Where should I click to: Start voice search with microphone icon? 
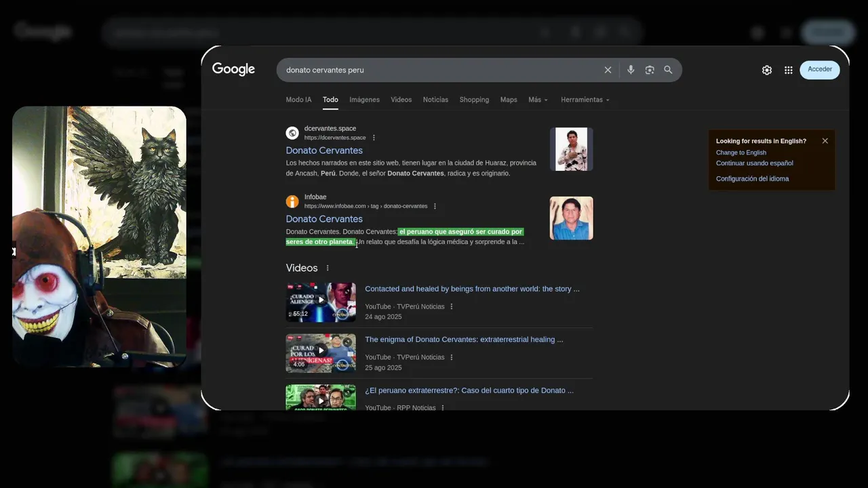[631, 70]
